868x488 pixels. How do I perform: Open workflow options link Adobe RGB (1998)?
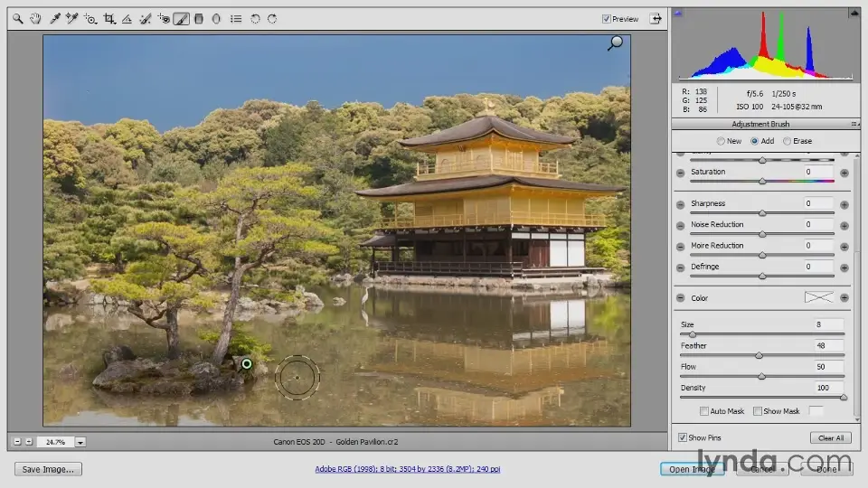[x=408, y=469]
